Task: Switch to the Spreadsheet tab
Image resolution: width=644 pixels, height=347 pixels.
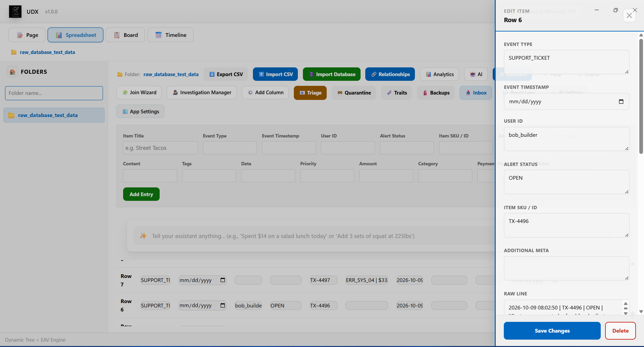Action: [x=75, y=35]
